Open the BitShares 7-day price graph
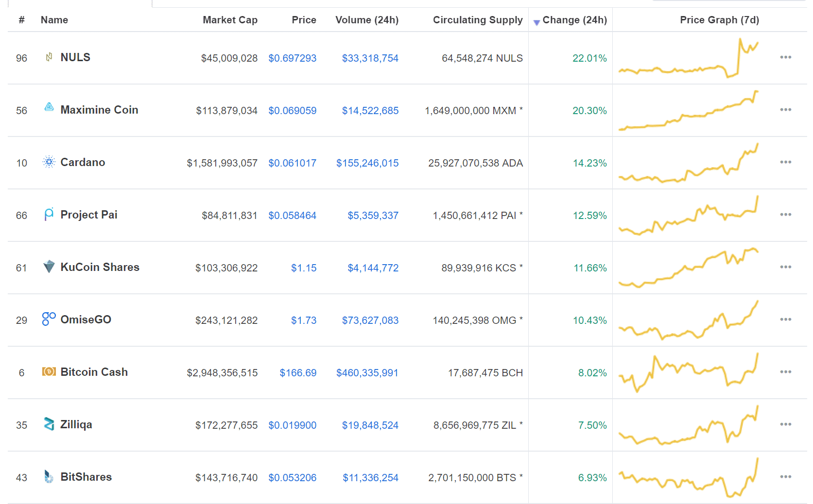813x504 pixels. [688, 477]
